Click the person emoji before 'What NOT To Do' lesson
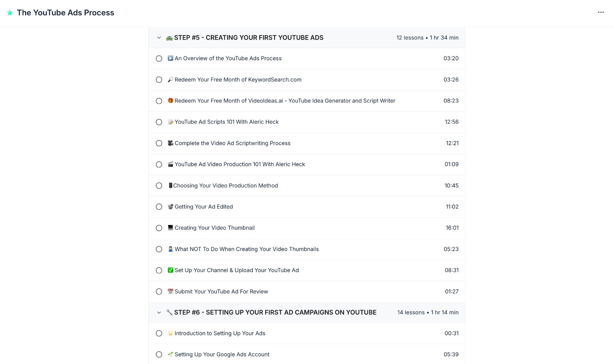 tap(171, 249)
